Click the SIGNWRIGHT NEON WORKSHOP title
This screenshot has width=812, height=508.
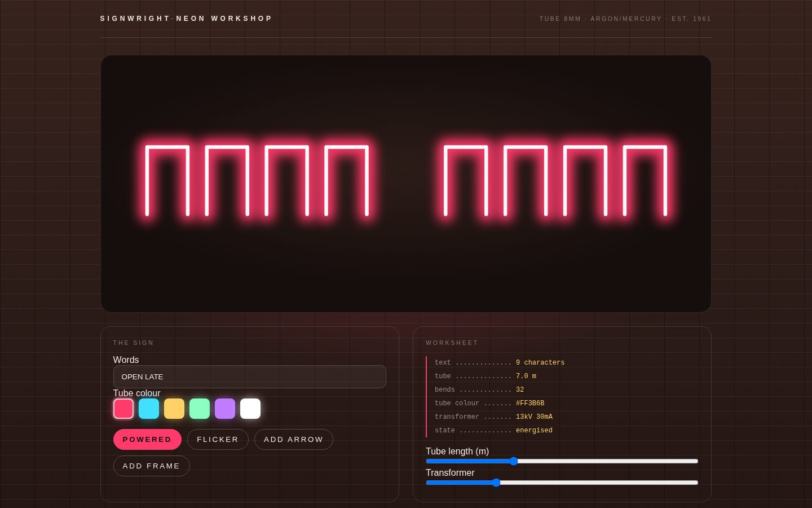click(x=186, y=19)
